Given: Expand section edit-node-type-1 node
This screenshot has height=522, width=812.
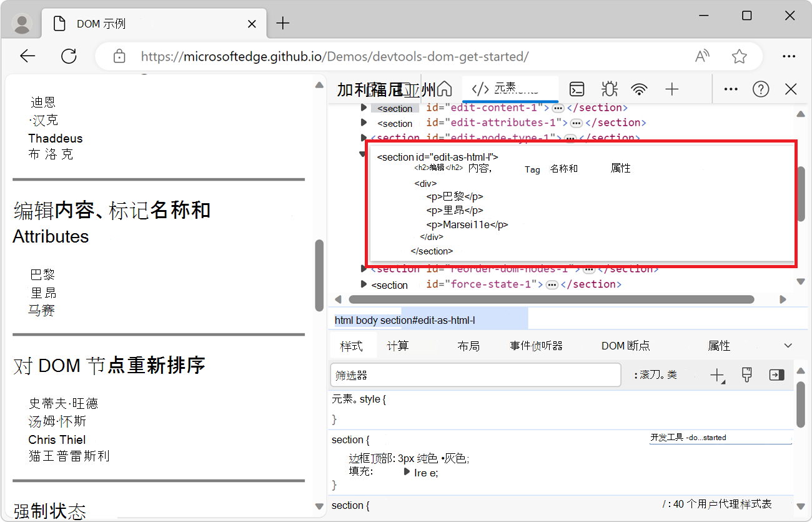Looking at the screenshot, I should pyautogui.click(x=364, y=138).
